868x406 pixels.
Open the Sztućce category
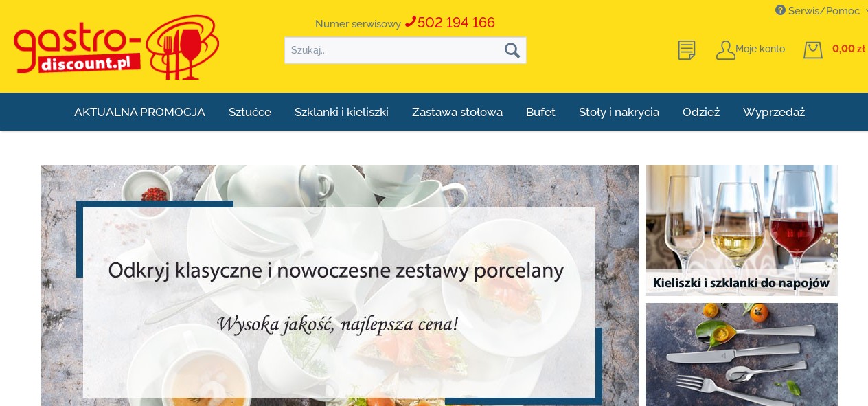(x=250, y=112)
